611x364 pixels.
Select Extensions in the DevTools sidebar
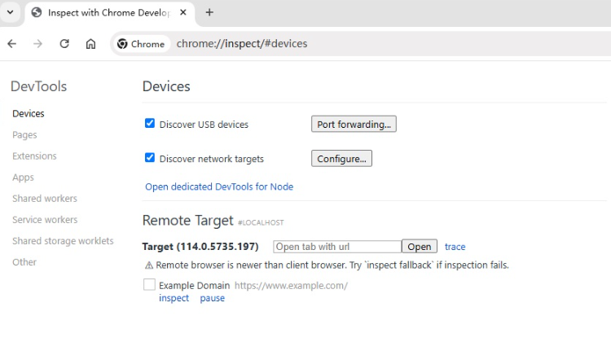point(34,156)
